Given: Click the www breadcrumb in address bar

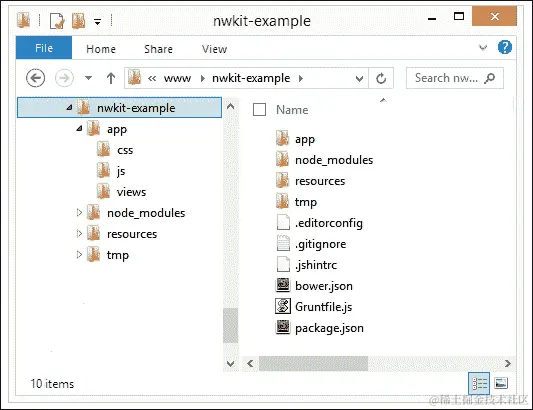Looking at the screenshot, I should (x=177, y=79).
